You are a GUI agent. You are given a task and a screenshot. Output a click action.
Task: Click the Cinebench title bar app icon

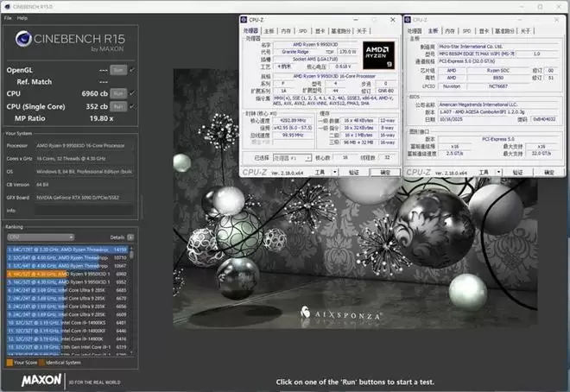click(x=5, y=6)
